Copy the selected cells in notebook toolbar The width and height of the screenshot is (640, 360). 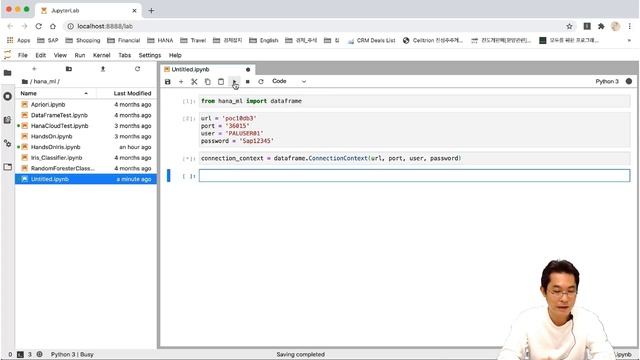point(207,82)
